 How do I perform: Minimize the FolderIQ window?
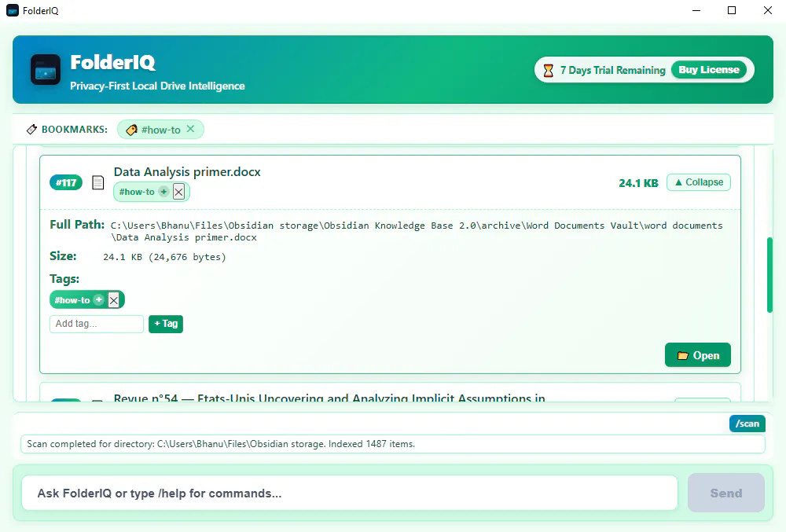[x=696, y=10]
